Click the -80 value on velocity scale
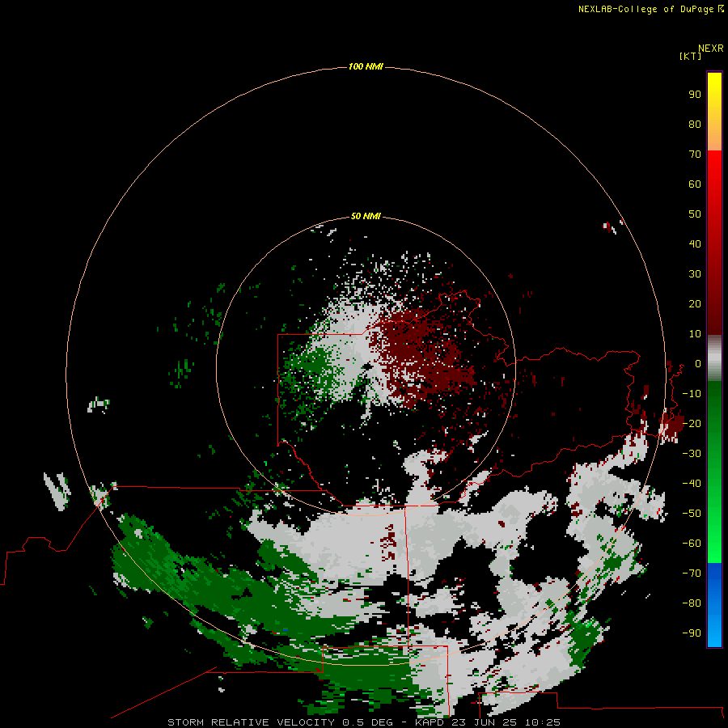Screen dimensions: 728x728 click(x=692, y=603)
